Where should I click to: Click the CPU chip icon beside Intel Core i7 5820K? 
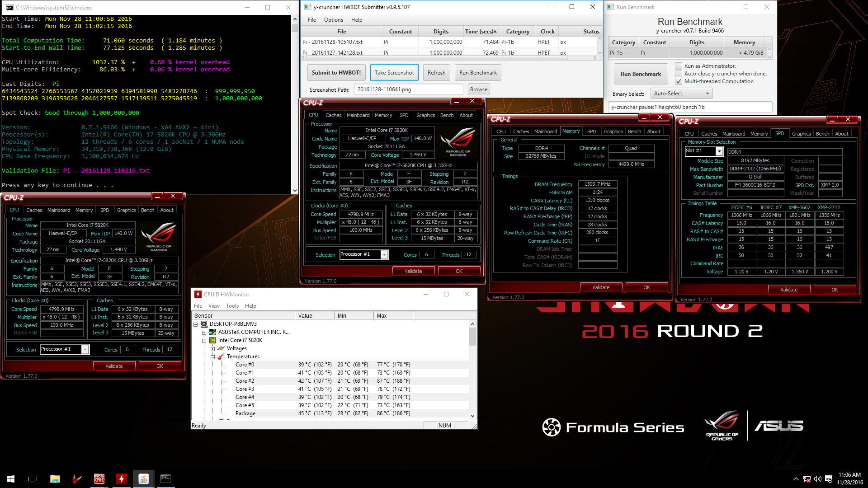coord(212,340)
